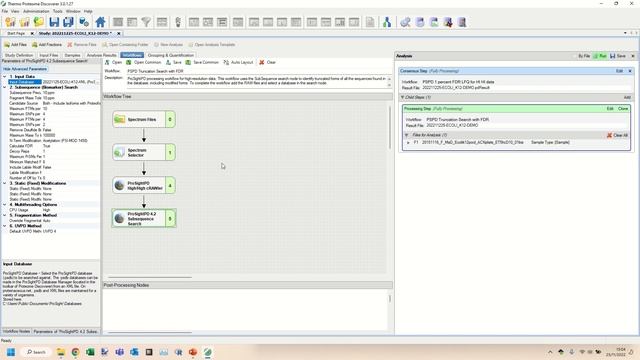This screenshot has height=360, width=640.
Task: Select the Input Database parameter row
Action: pyautogui.click(x=51, y=82)
